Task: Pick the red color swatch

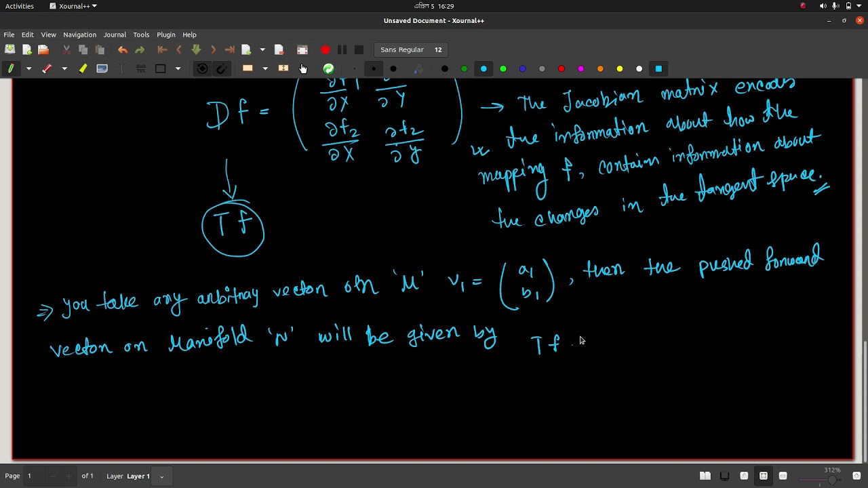Action: [561, 68]
